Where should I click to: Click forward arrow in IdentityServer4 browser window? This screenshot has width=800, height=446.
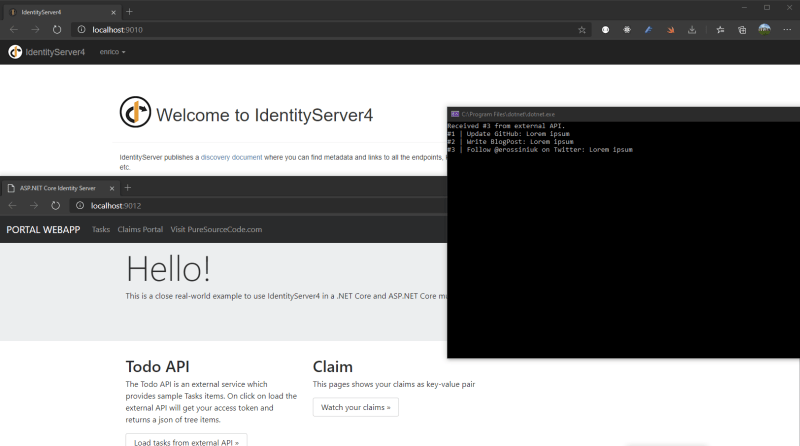pos(35,30)
